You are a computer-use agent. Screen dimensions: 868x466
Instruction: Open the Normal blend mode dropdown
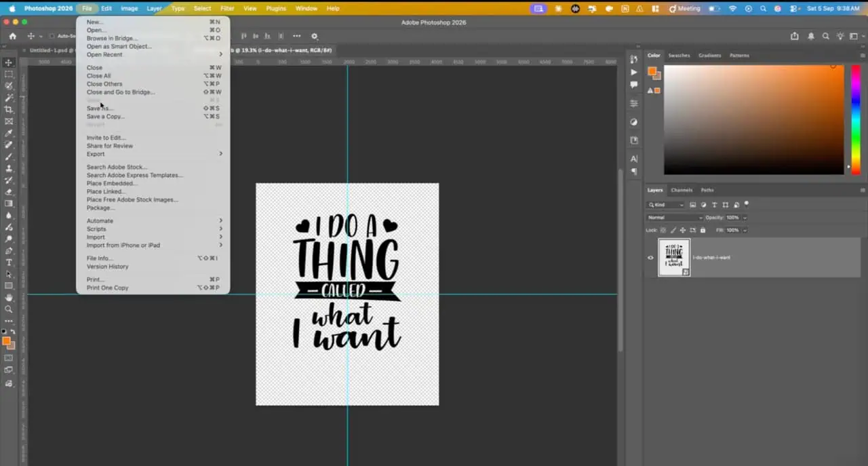coord(675,218)
